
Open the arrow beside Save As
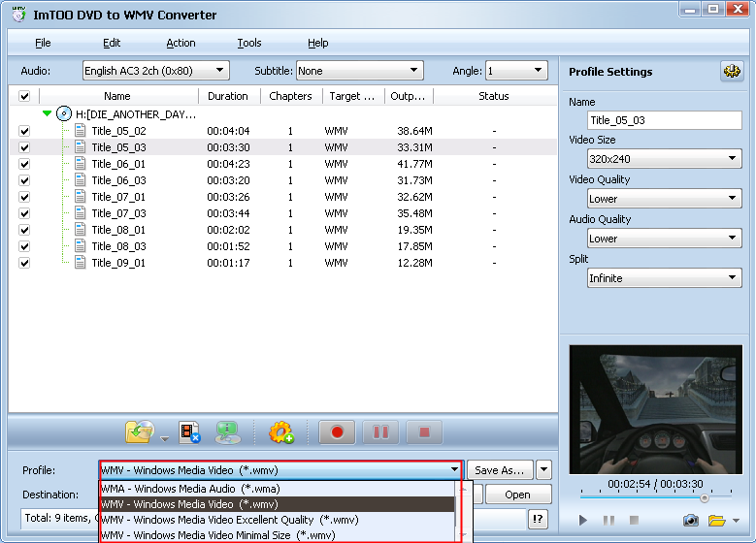tap(543, 469)
